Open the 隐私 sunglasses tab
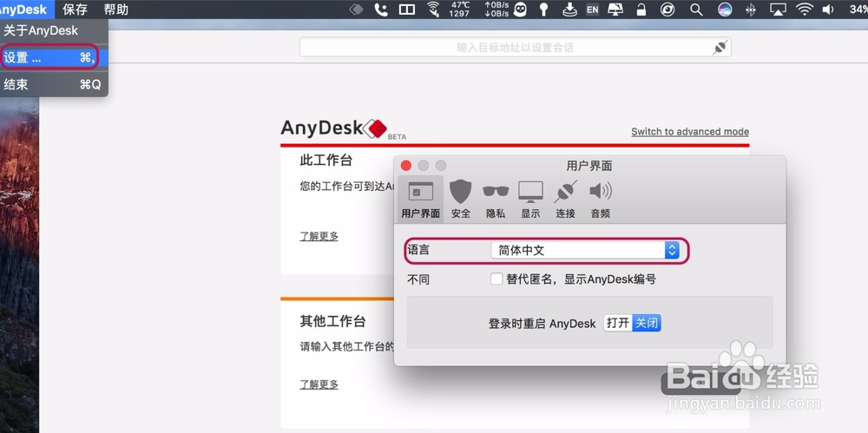The image size is (868, 433). [496, 200]
